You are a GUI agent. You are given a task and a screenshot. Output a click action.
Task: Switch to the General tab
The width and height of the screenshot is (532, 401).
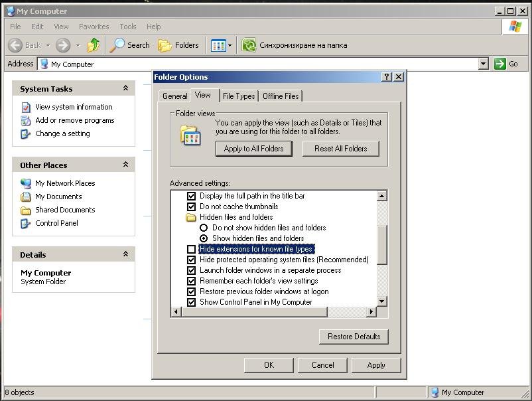pyautogui.click(x=174, y=96)
